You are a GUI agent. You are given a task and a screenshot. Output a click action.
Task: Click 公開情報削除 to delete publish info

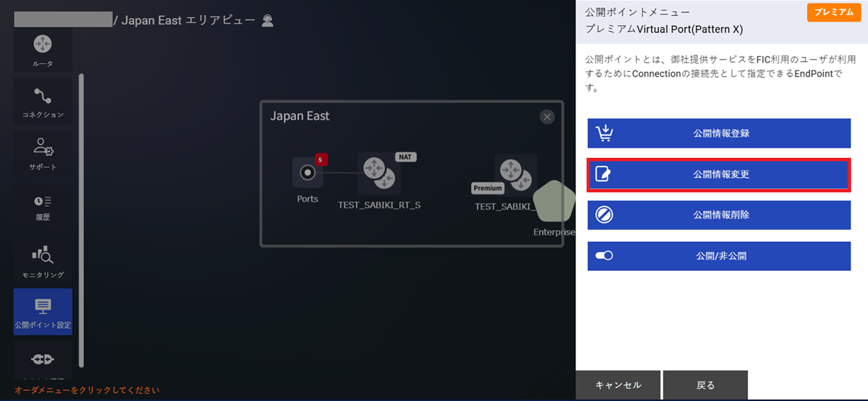tap(718, 215)
